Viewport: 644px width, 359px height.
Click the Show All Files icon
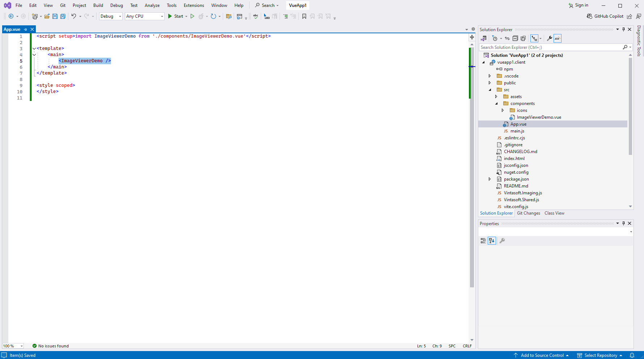(523, 38)
